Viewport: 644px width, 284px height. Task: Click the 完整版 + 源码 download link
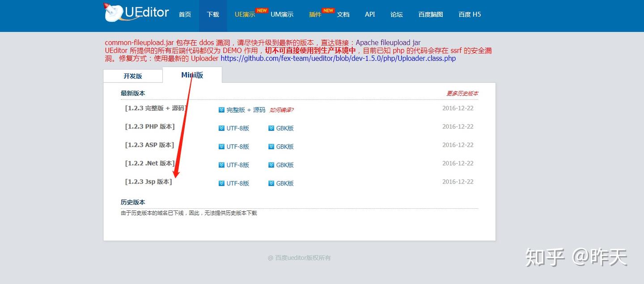pyautogui.click(x=246, y=110)
